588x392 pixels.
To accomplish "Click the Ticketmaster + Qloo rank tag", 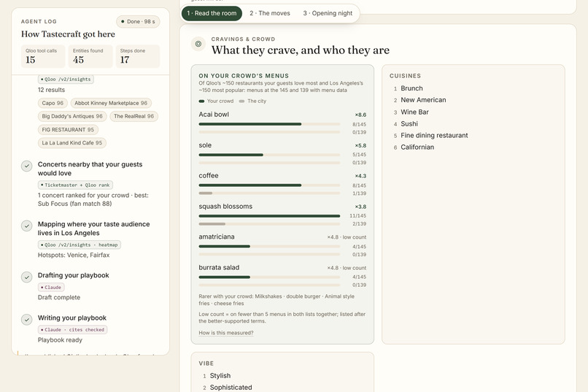I will pos(75,185).
